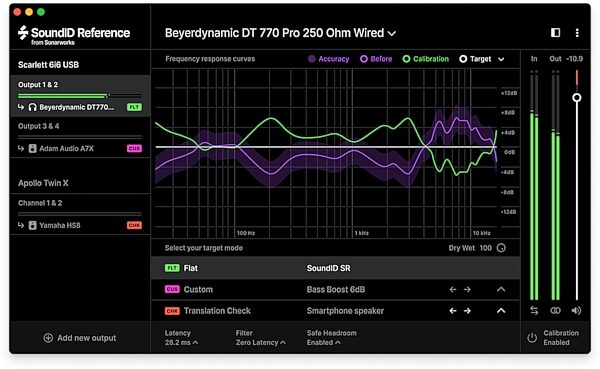Click the plus icon of Add new output

tap(48, 338)
